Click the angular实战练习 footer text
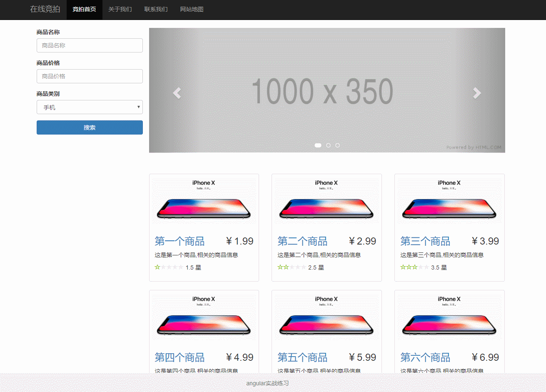Image resolution: width=546 pixels, height=392 pixels. [x=267, y=383]
